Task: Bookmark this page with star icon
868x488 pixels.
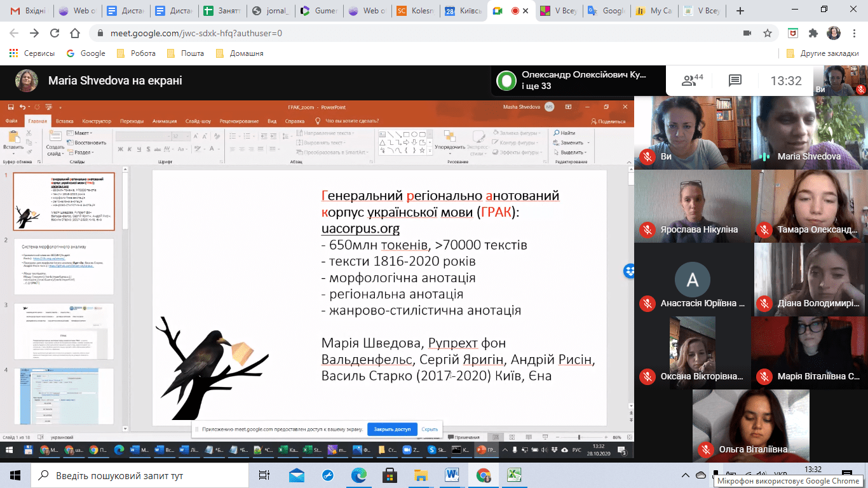Action: tap(768, 33)
